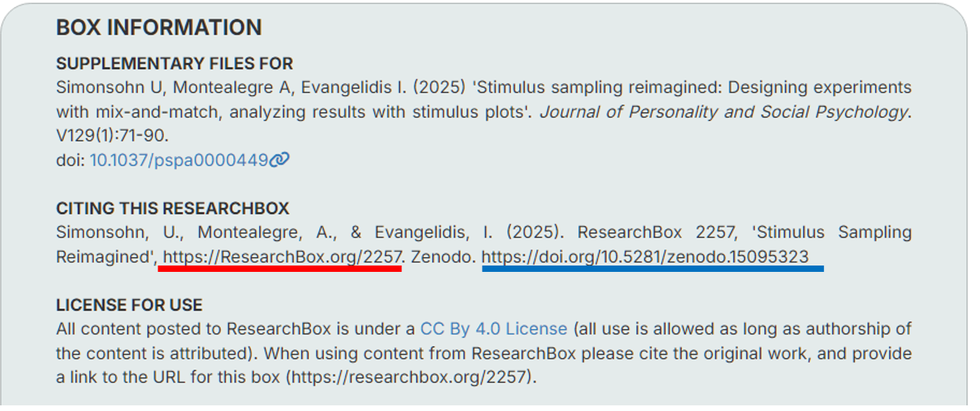
Task: Click the LICENSE FOR USE heading
Action: pyautogui.click(x=129, y=305)
